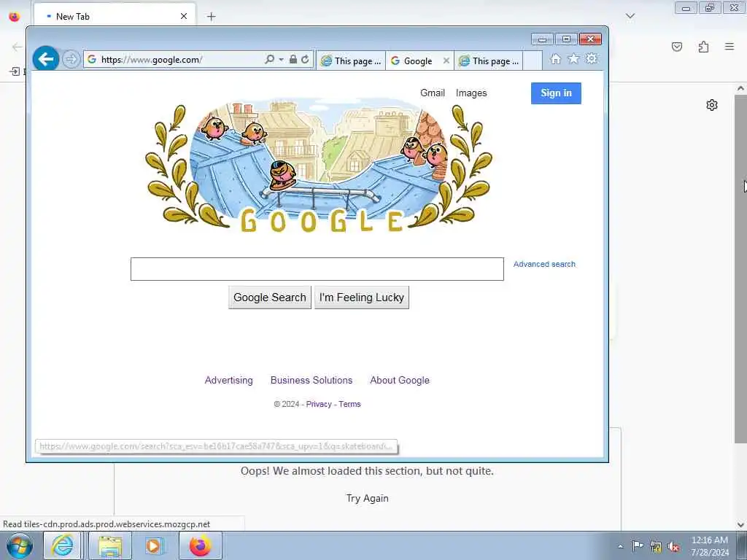Open Action Center flag tray icon
The image size is (747, 560).
pos(638,545)
